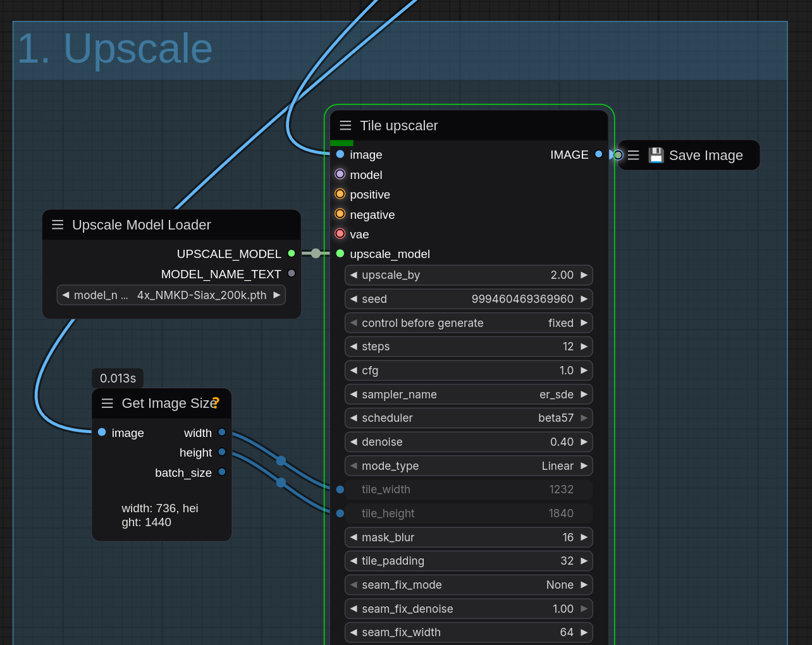Click the vae input port
The width and height of the screenshot is (812, 645).
tap(340, 234)
